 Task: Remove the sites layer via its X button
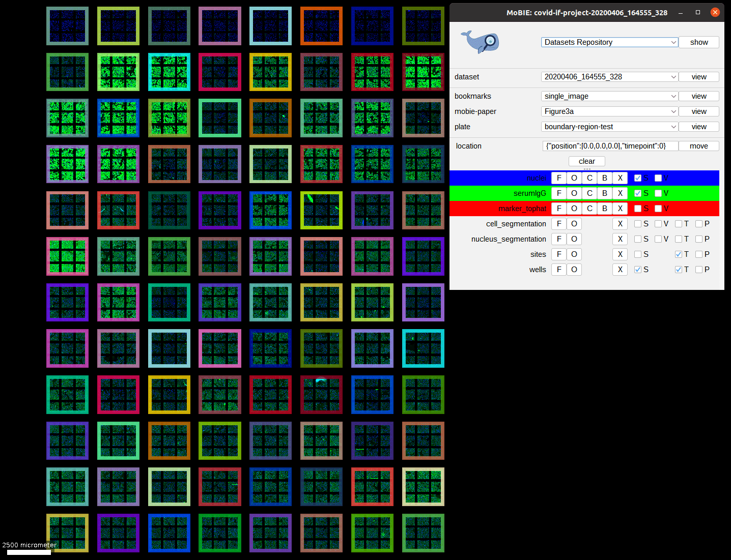(x=620, y=254)
